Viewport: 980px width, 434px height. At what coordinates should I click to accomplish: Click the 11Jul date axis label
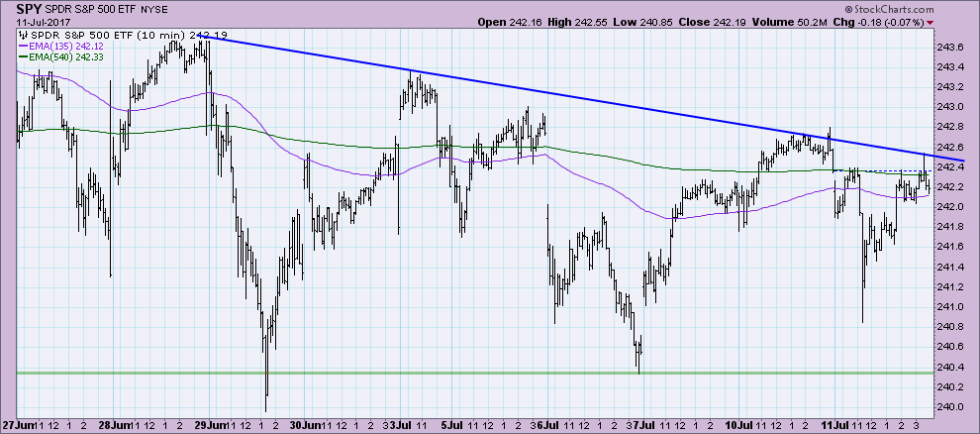836,423
